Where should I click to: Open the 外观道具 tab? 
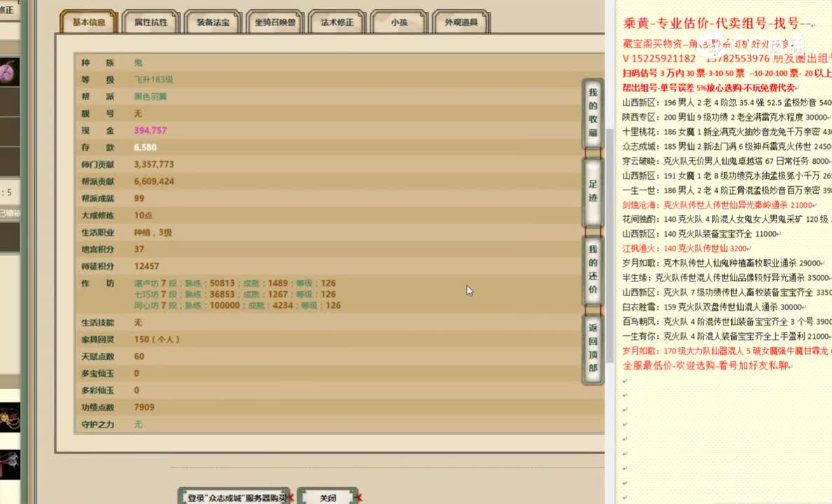pyautogui.click(x=461, y=22)
